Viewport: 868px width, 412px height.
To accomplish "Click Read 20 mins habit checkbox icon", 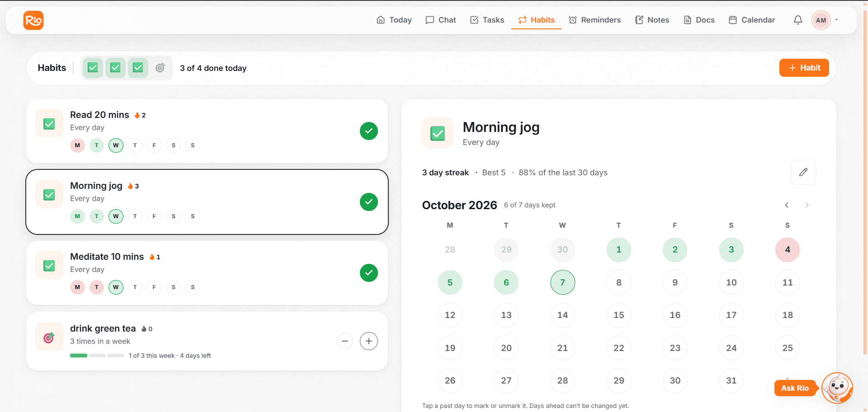I will pyautogui.click(x=49, y=123).
